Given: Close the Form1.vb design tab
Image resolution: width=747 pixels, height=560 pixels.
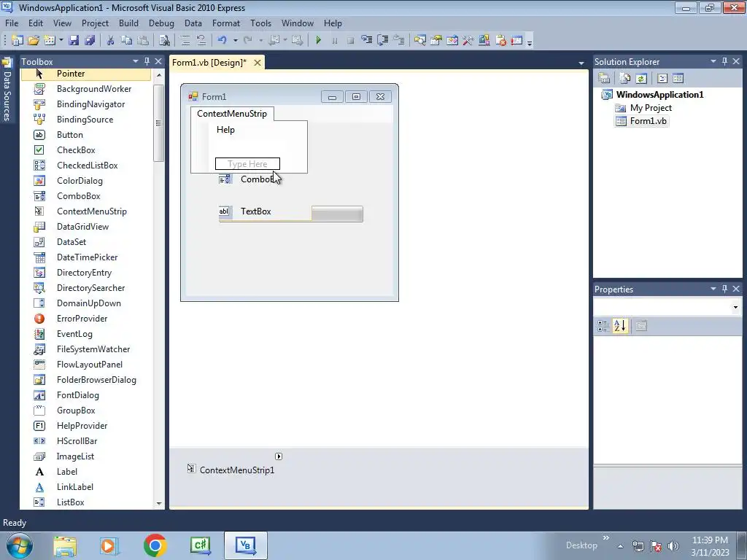Looking at the screenshot, I should [x=258, y=63].
